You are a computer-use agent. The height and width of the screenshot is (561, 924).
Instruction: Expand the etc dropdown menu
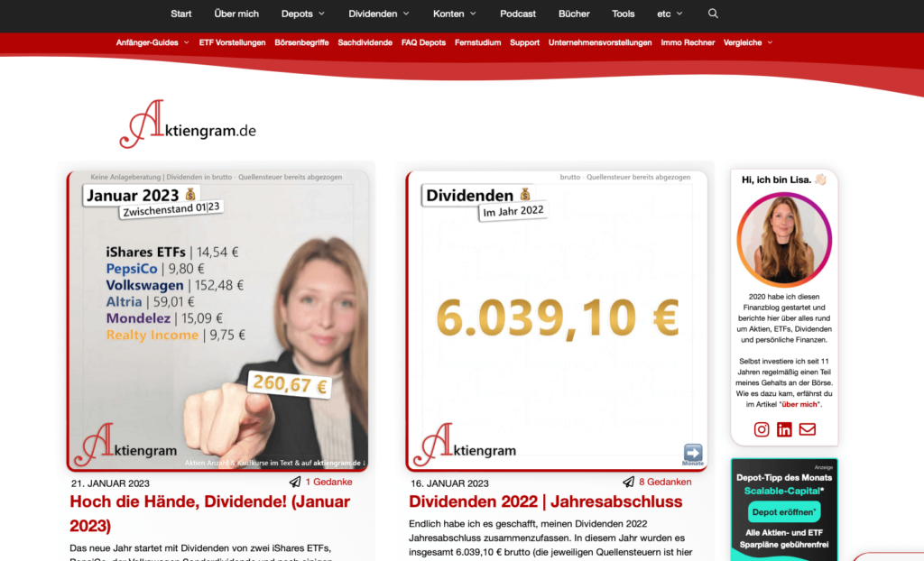pyautogui.click(x=670, y=14)
